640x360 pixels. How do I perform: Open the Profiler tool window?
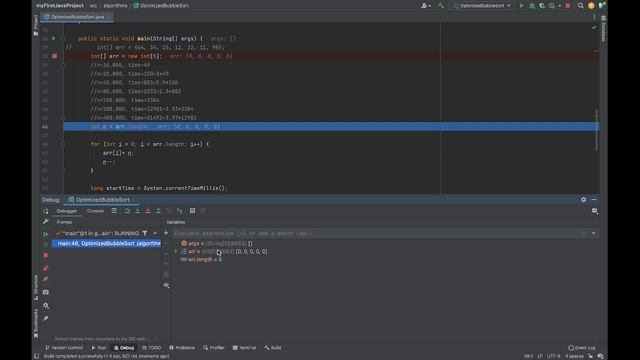[214, 348]
